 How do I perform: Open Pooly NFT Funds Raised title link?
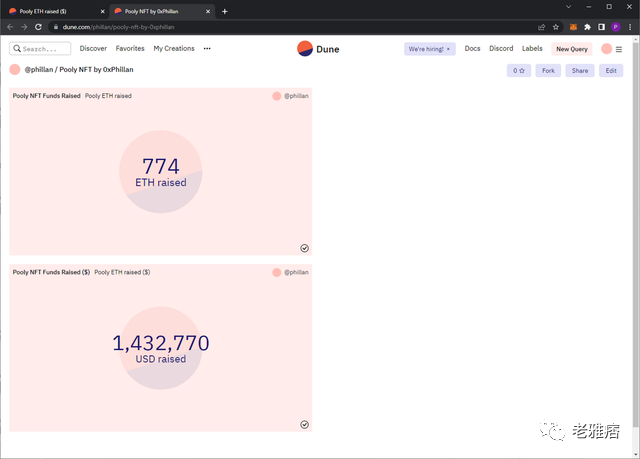tap(47, 96)
